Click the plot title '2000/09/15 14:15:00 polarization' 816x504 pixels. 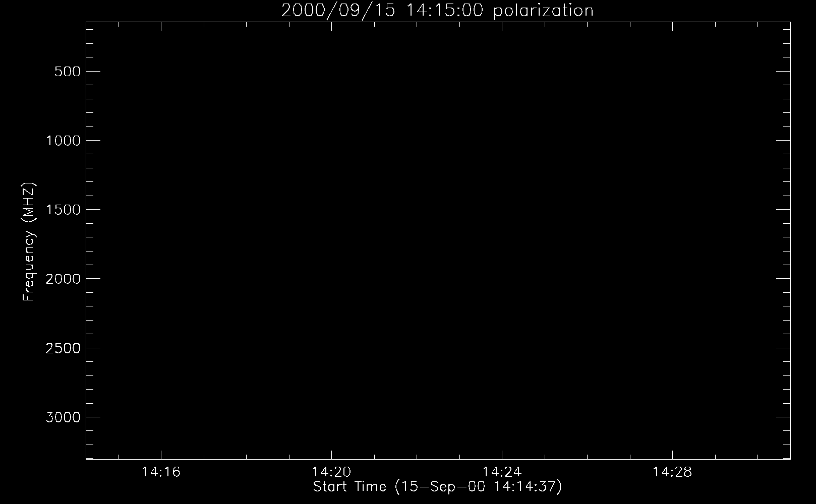tap(437, 10)
